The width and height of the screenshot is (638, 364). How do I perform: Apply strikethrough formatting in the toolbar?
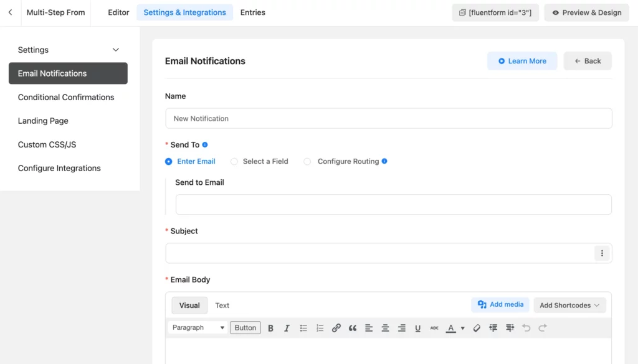tap(434, 327)
